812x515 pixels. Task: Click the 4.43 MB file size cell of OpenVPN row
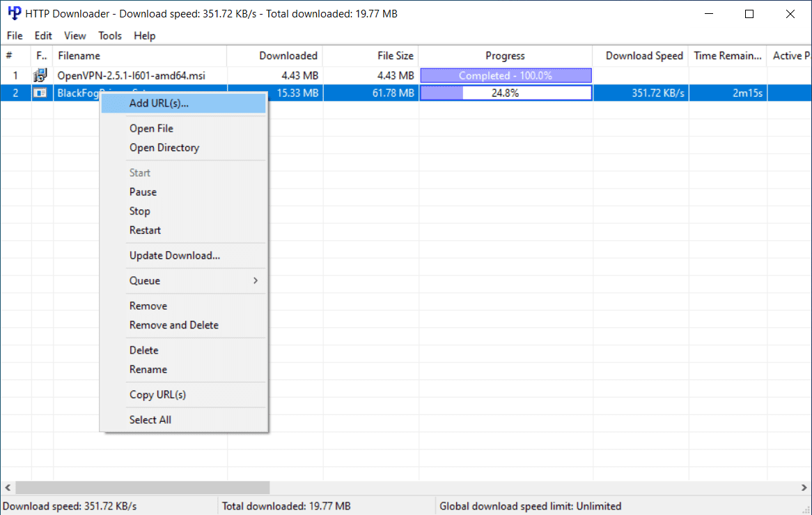pos(370,76)
